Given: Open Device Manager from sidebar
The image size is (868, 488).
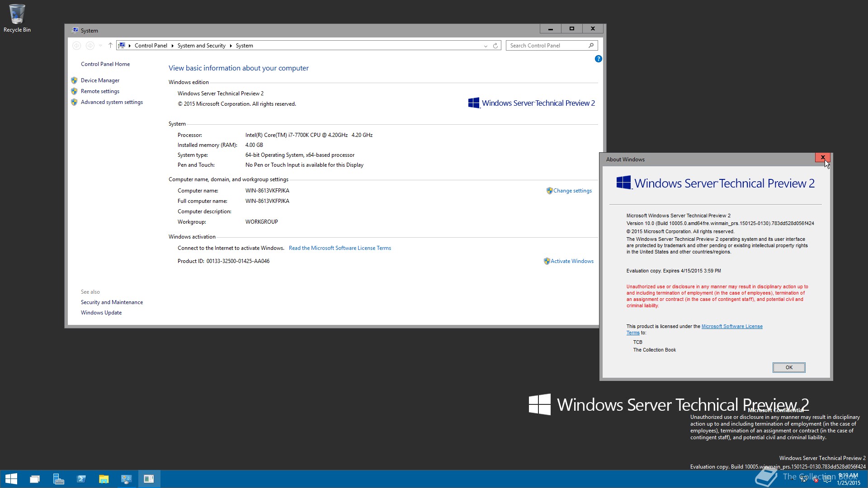Looking at the screenshot, I should [x=100, y=80].
